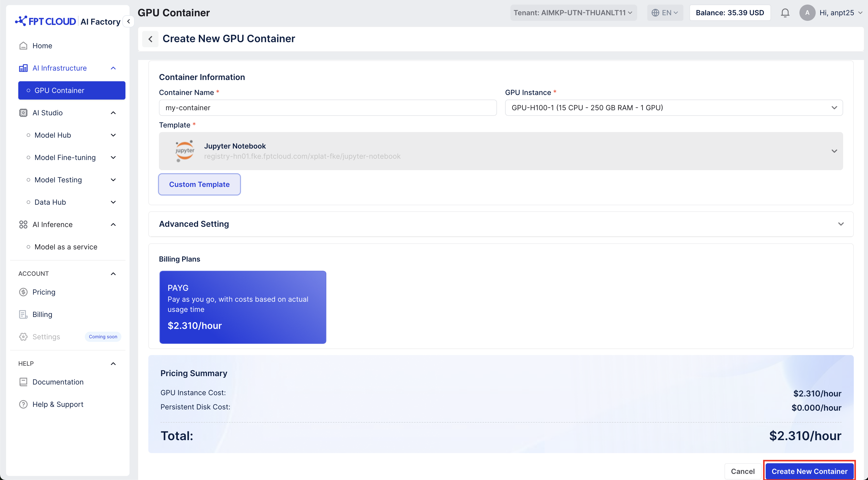Click the AI Infrastructure building icon
Screen dimensions: 868x480
pos(23,68)
